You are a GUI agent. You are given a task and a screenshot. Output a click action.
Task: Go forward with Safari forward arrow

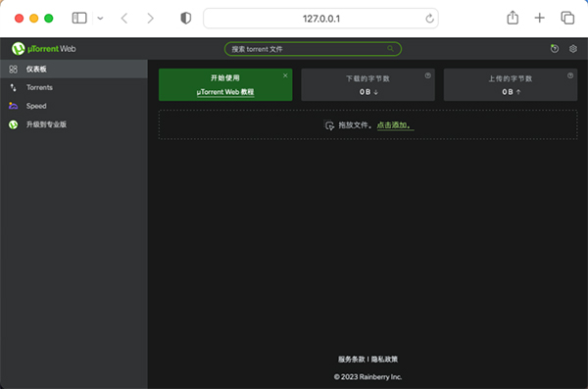(150, 18)
